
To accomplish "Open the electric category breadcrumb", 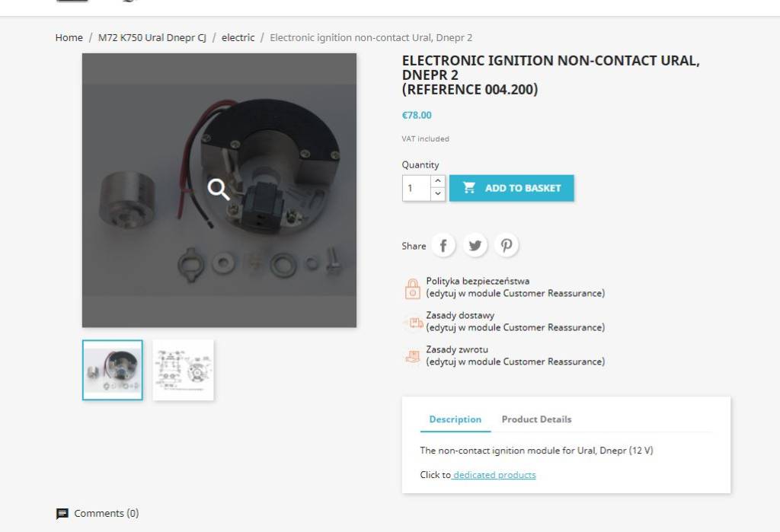I will click(238, 37).
